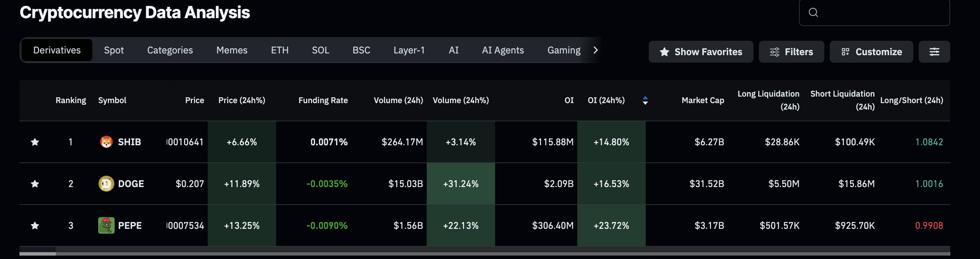Open the Filters options
The height and width of the screenshot is (259, 980).
tap(791, 52)
